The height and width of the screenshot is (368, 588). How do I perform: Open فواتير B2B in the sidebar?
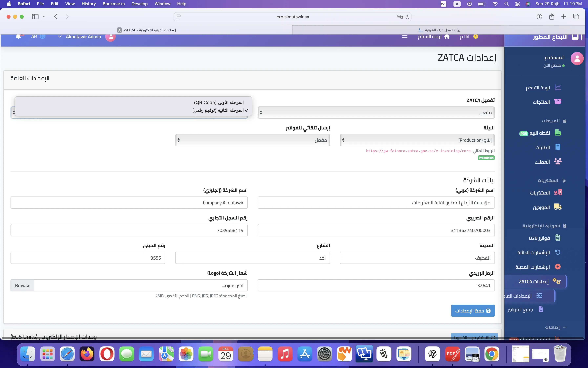(545, 238)
